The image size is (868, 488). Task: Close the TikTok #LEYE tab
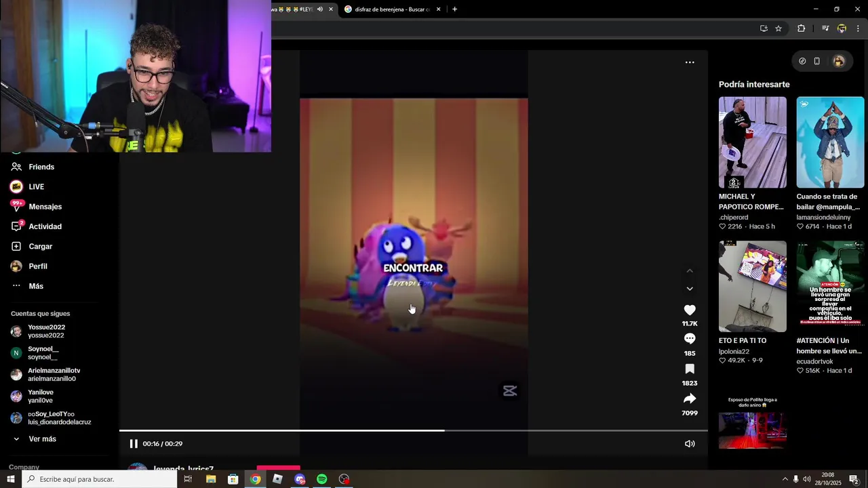click(331, 9)
